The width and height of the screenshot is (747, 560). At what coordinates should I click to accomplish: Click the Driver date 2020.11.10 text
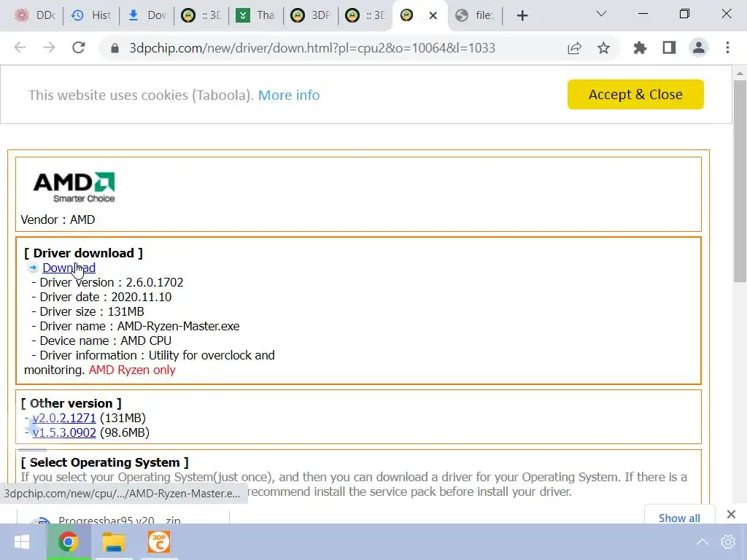tap(105, 297)
